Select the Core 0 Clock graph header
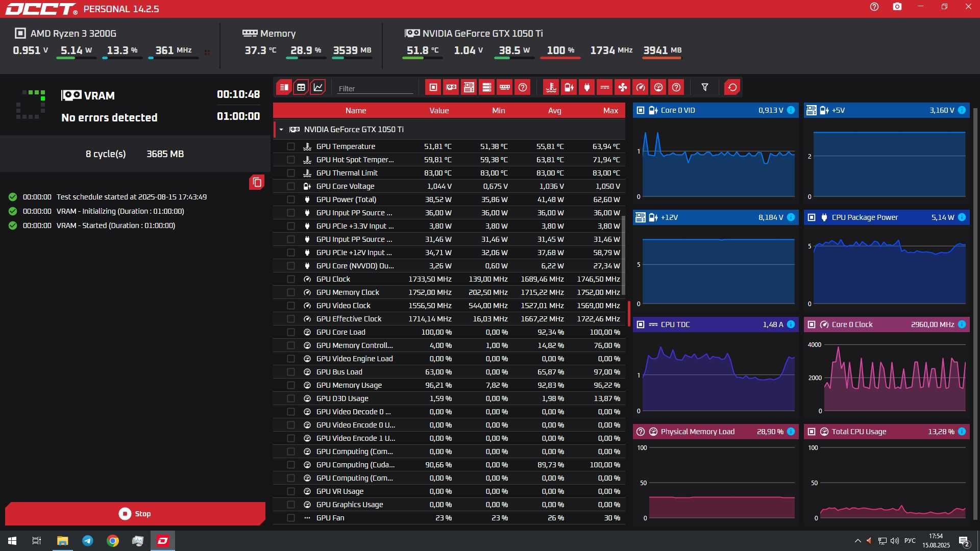 click(x=887, y=324)
